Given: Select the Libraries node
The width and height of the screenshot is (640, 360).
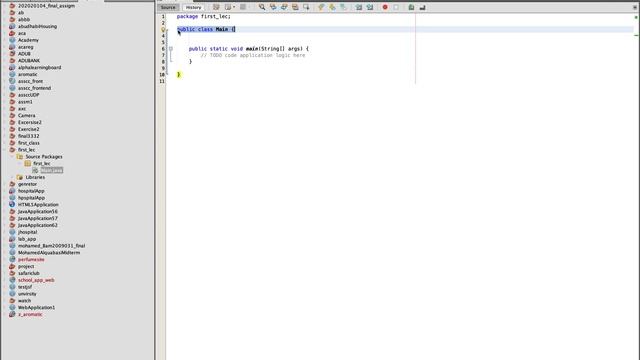Looking at the screenshot, I should click(x=35, y=177).
